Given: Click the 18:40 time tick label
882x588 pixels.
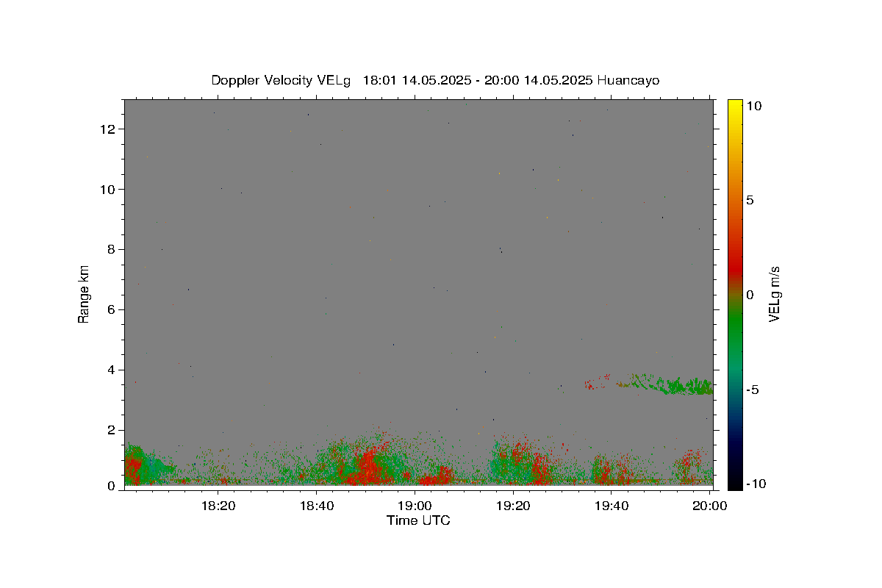Looking at the screenshot, I should pos(316,506).
